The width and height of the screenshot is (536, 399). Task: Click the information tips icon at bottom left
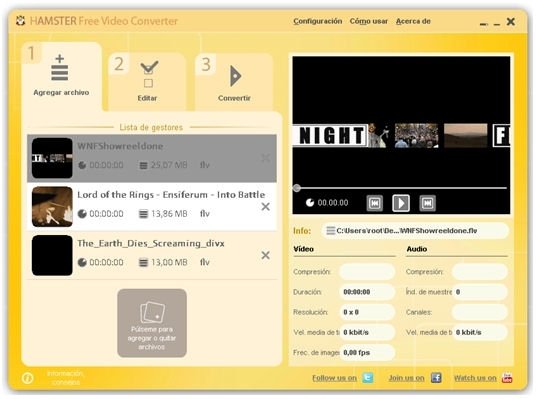coord(27,378)
